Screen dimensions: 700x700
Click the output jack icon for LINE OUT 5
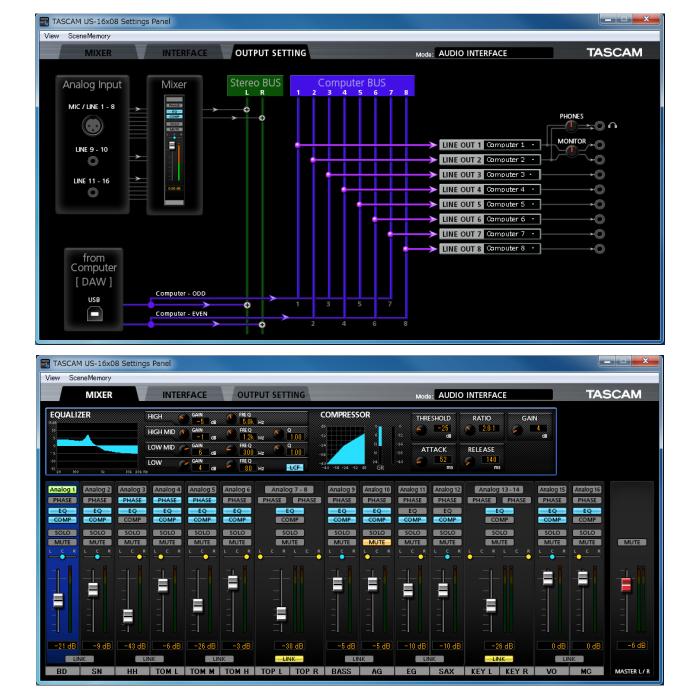(x=600, y=204)
